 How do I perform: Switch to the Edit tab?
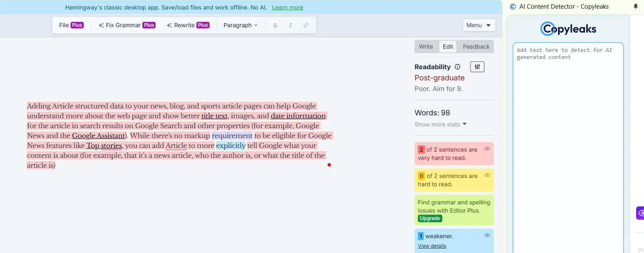(448, 47)
